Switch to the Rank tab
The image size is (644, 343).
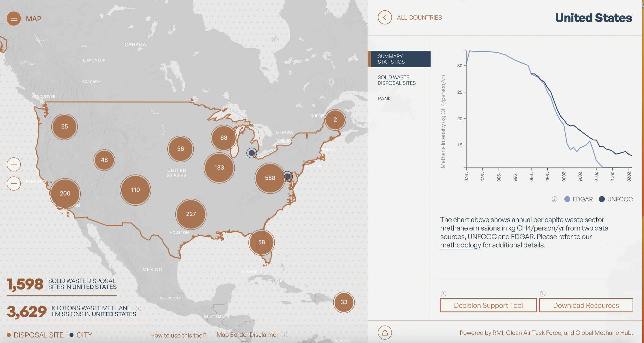(x=384, y=99)
